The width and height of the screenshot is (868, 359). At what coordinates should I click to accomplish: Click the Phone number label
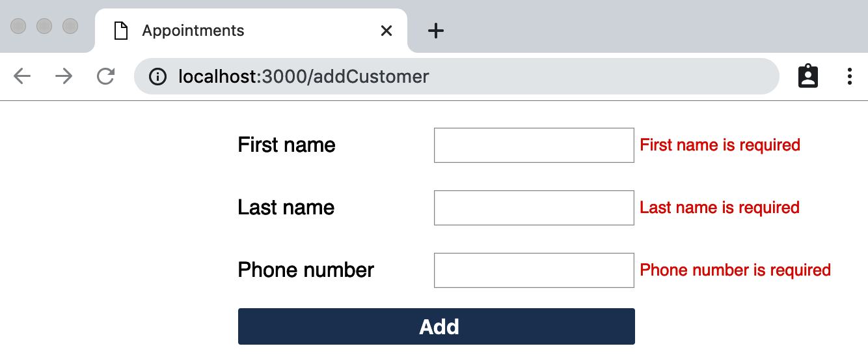[x=306, y=270]
